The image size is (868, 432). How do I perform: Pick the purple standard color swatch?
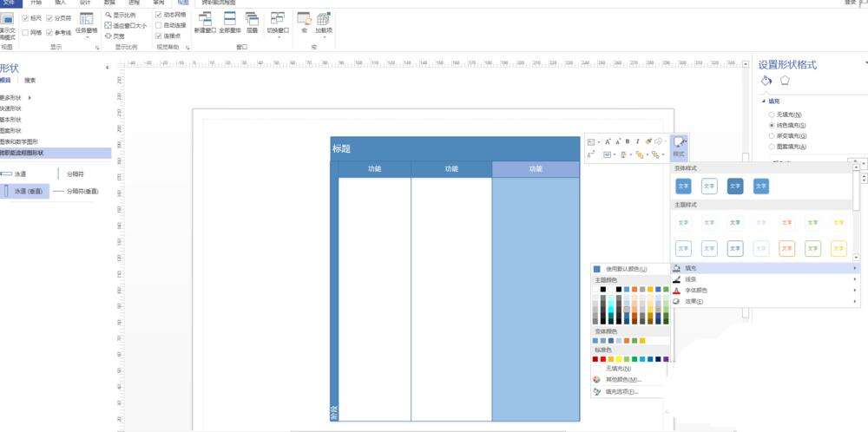pos(666,359)
